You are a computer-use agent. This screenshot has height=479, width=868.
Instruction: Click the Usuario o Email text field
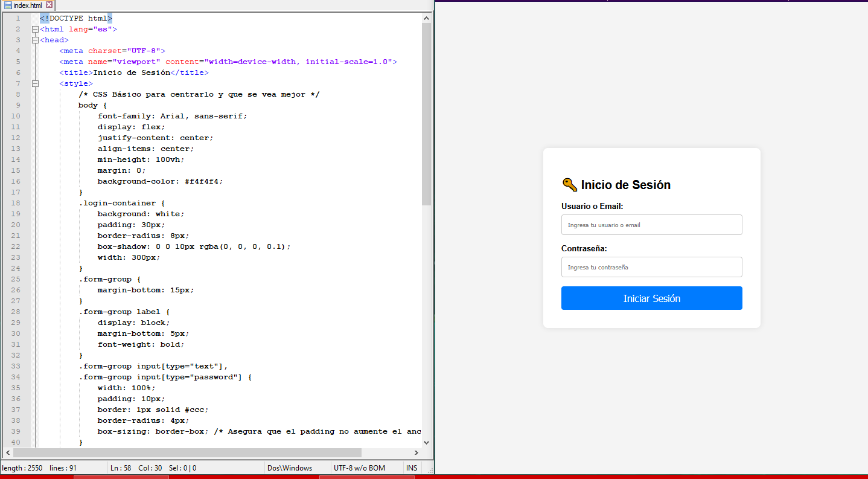tap(651, 225)
